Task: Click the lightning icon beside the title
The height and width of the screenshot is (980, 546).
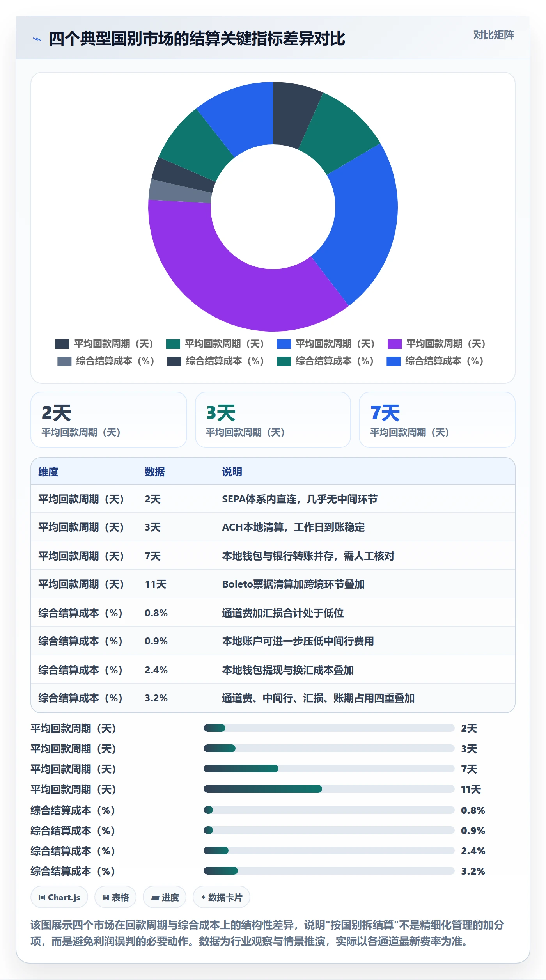Action: (37, 39)
